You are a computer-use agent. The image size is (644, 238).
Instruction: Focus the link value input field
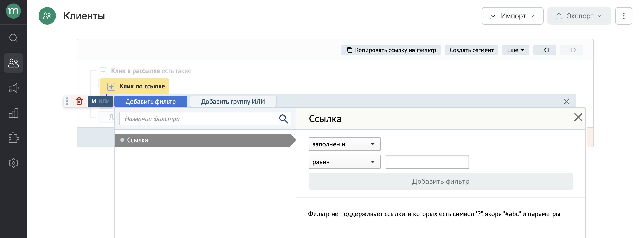(427, 162)
